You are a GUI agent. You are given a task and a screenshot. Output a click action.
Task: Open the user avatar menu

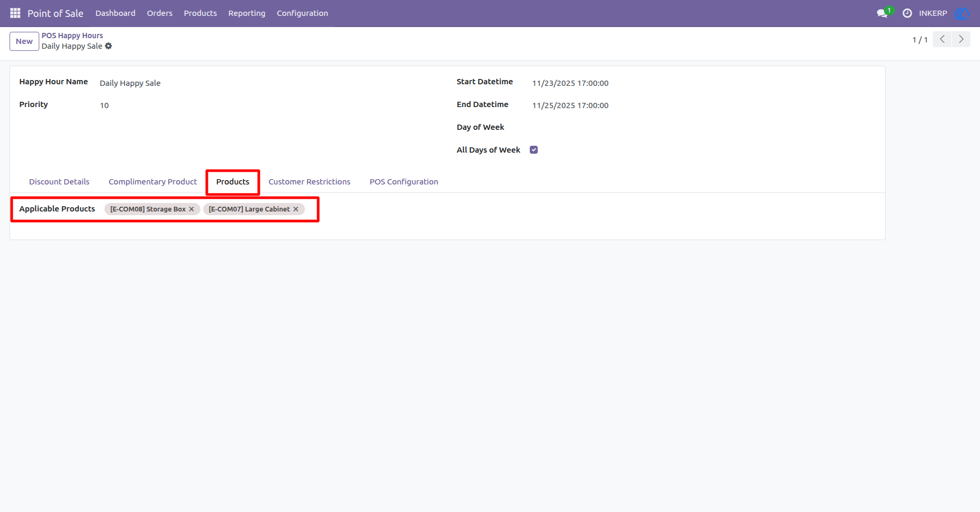tap(962, 13)
